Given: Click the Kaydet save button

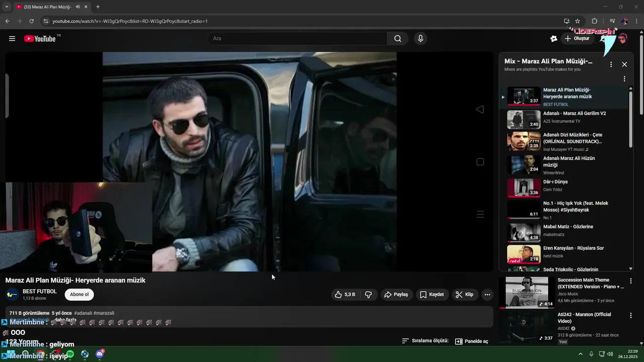Looking at the screenshot, I should [x=432, y=295].
